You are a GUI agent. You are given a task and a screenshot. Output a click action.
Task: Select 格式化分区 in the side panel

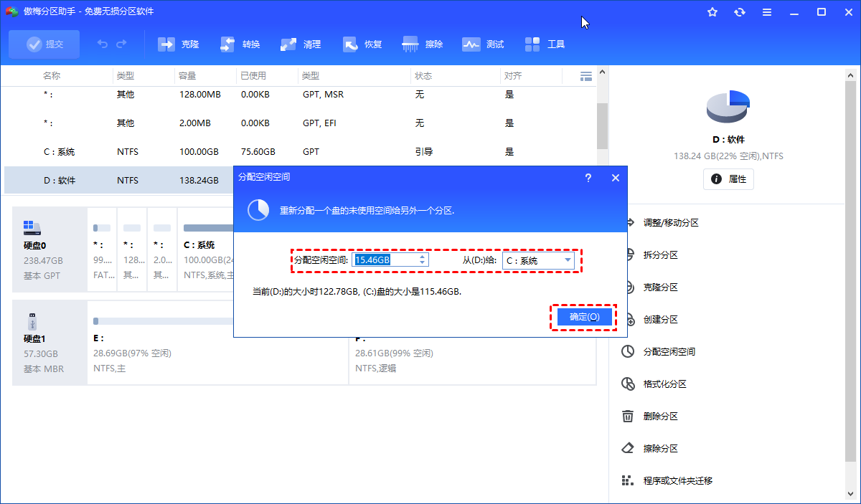(664, 384)
